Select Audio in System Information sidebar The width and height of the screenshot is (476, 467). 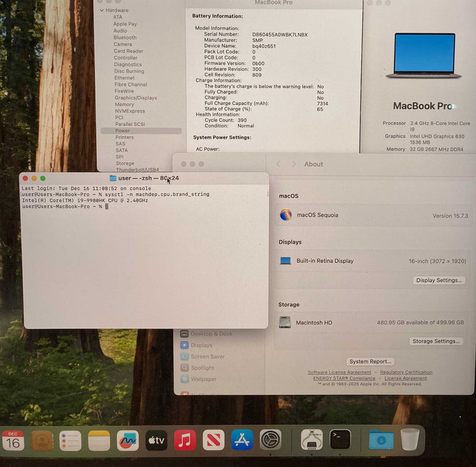[120, 31]
